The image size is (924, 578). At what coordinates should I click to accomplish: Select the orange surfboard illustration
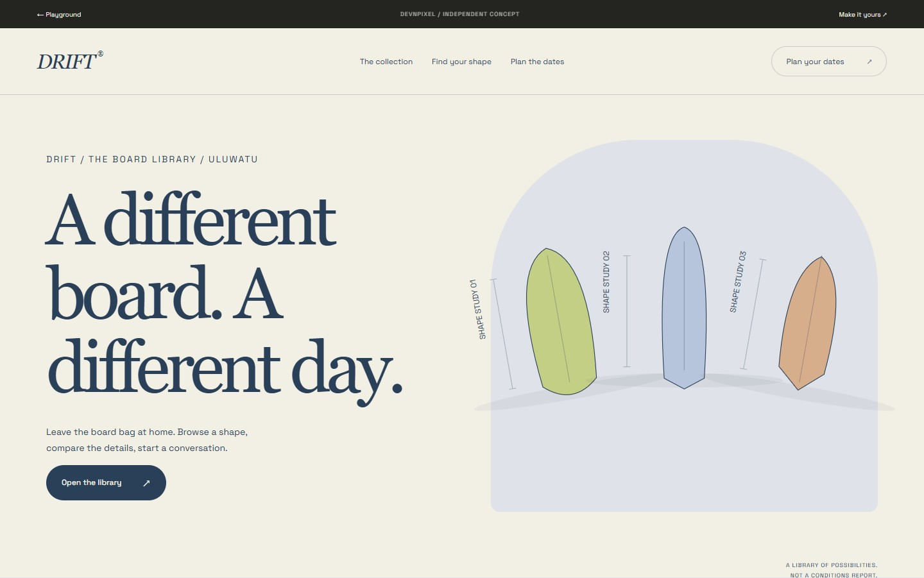pos(808,323)
